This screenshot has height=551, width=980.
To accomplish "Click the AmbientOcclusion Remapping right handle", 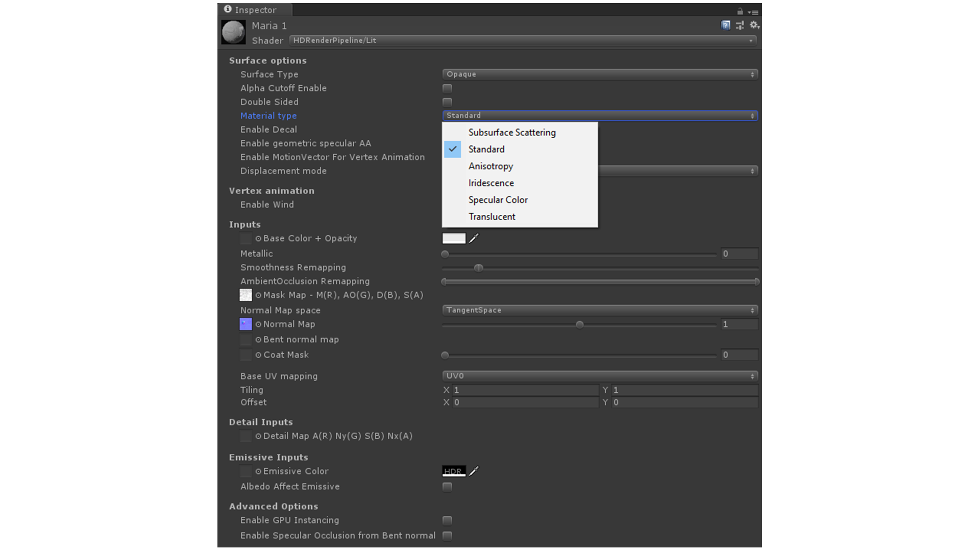I will tap(756, 282).
